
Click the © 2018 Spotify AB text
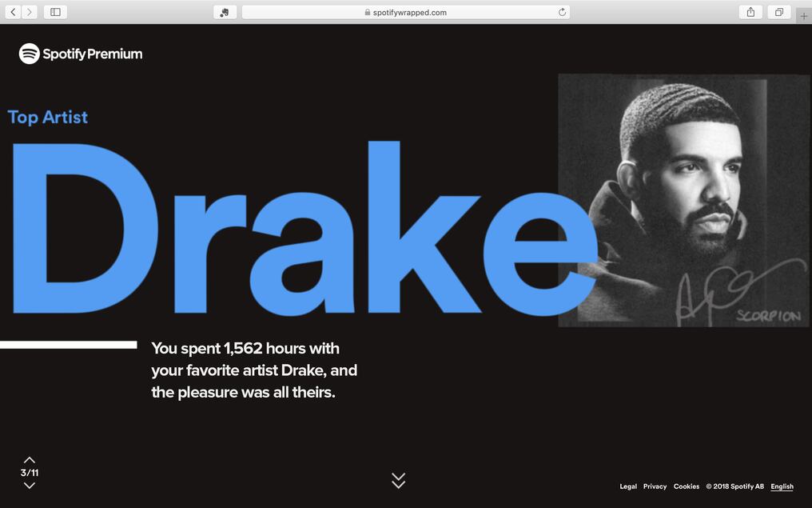pyautogui.click(x=734, y=486)
